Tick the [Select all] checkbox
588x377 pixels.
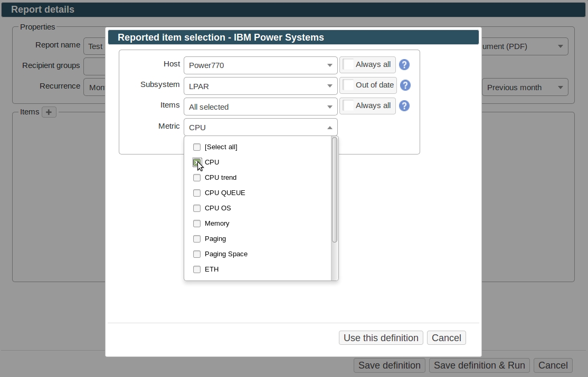click(197, 147)
